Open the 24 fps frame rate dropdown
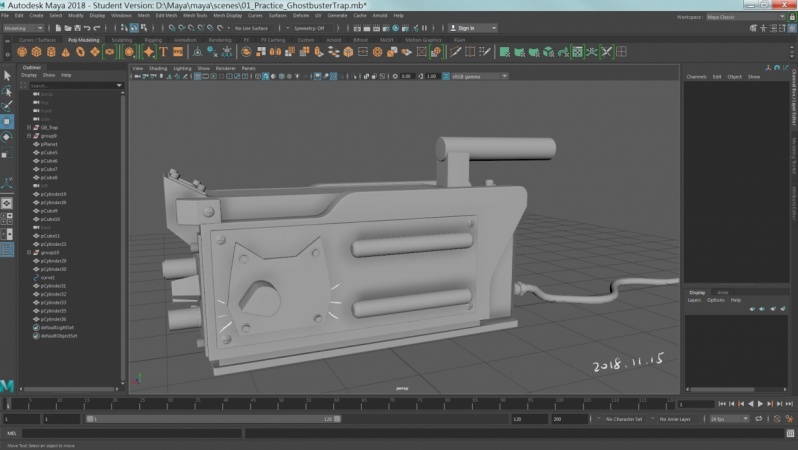 coord(729,419)
